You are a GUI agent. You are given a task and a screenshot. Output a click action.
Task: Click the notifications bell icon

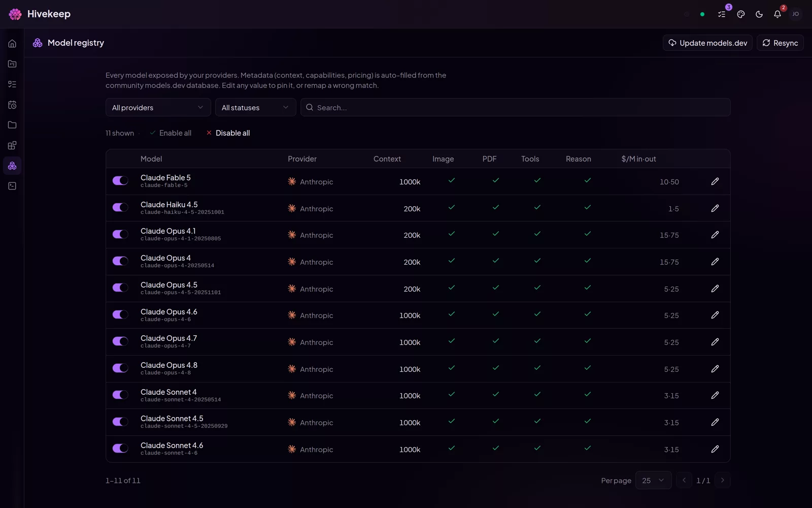(x=777, y=14)
